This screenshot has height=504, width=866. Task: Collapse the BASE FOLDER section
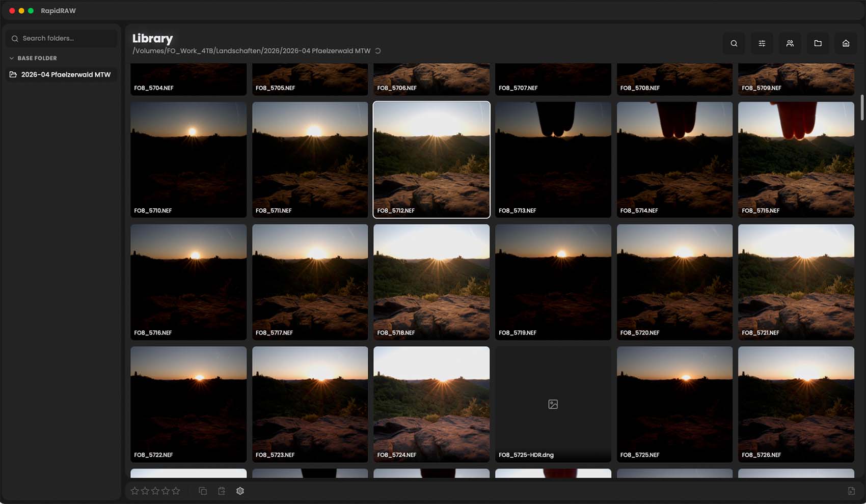point(33,58)
